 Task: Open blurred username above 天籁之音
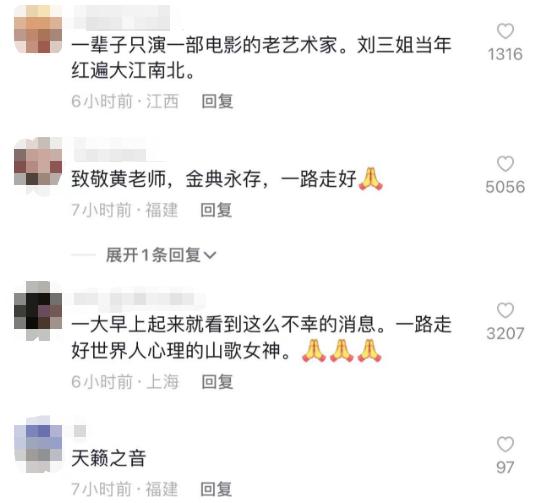[80, 431]
